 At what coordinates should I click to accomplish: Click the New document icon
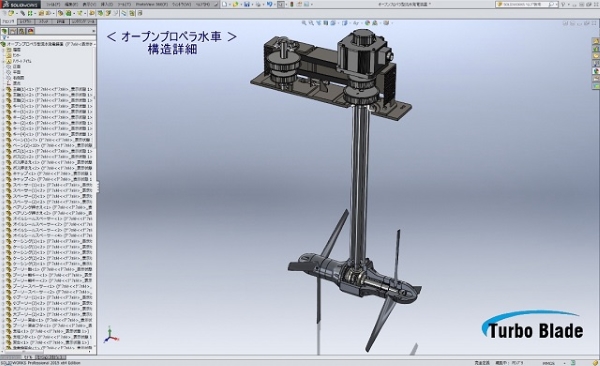click(225, 4)
